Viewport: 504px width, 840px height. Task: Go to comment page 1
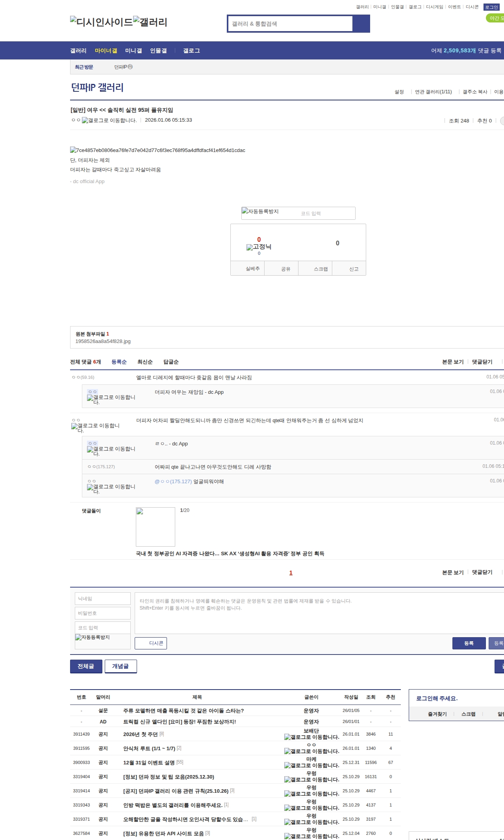(x=291, y=573)
